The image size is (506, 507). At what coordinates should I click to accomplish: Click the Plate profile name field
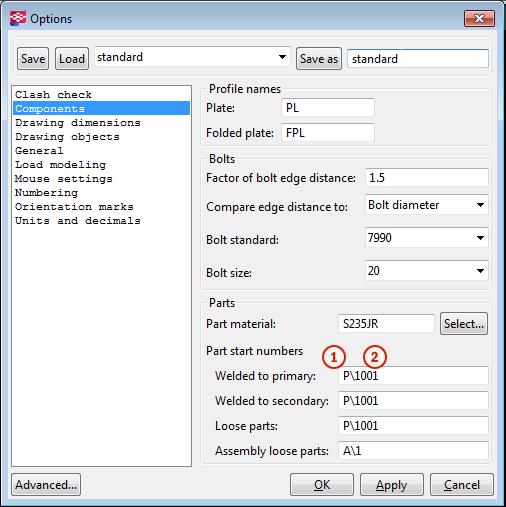[328, 108]
